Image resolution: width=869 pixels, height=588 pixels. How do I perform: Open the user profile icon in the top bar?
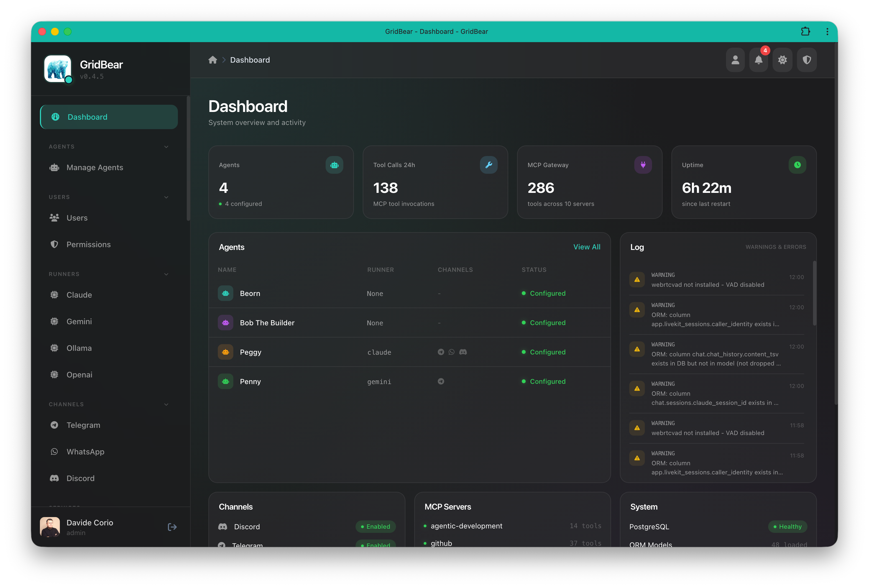[x=735, y=60]
